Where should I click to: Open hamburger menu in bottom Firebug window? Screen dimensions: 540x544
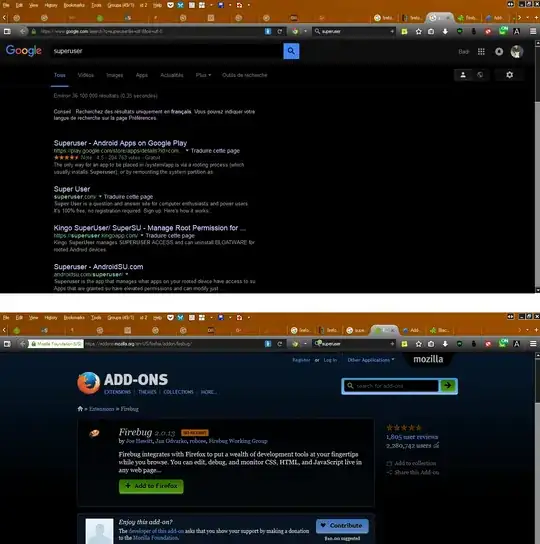[x=533, y=344]
